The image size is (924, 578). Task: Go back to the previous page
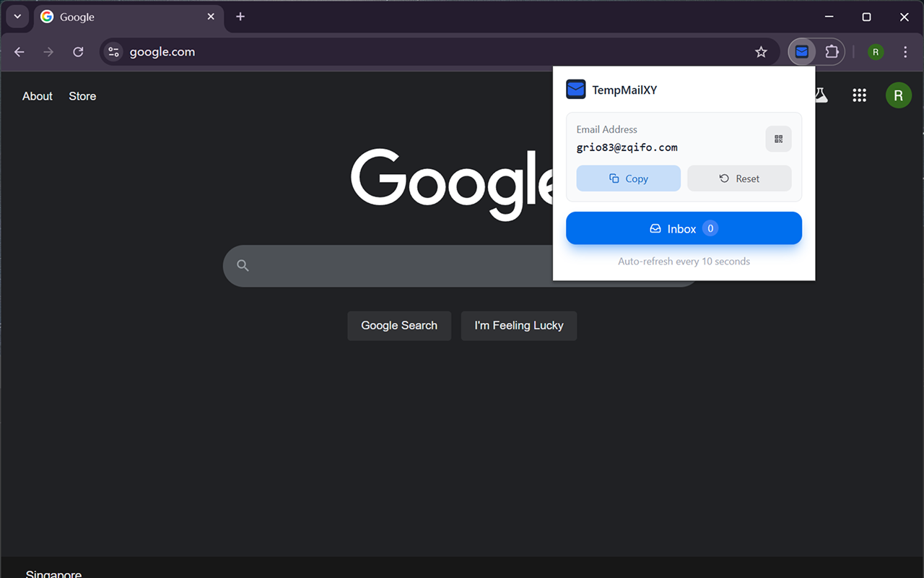pyautogui.click(x=19, y=52)
